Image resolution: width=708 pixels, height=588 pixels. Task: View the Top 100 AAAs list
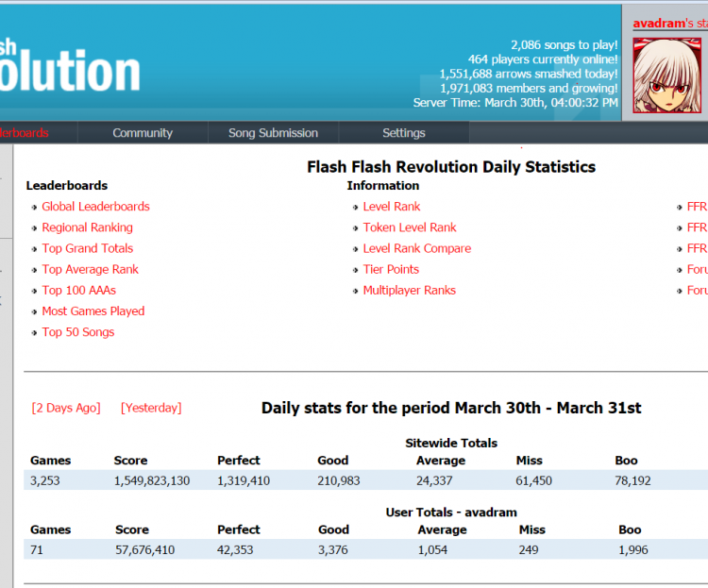78,290
